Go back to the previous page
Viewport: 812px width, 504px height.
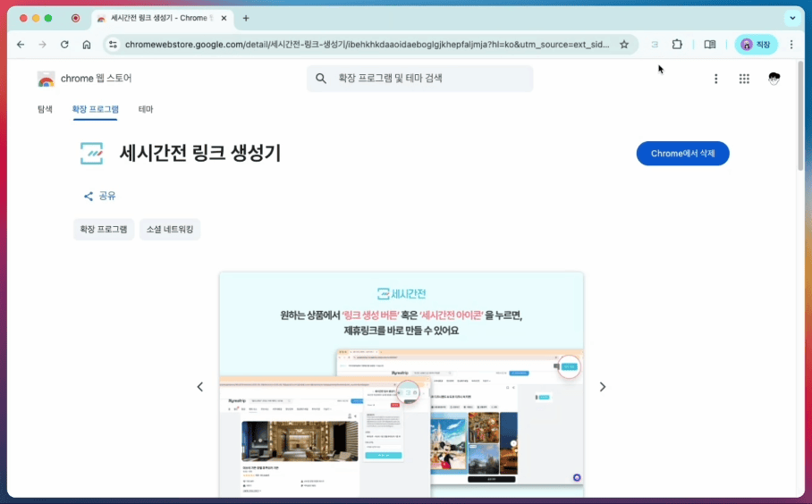(21, 45)
